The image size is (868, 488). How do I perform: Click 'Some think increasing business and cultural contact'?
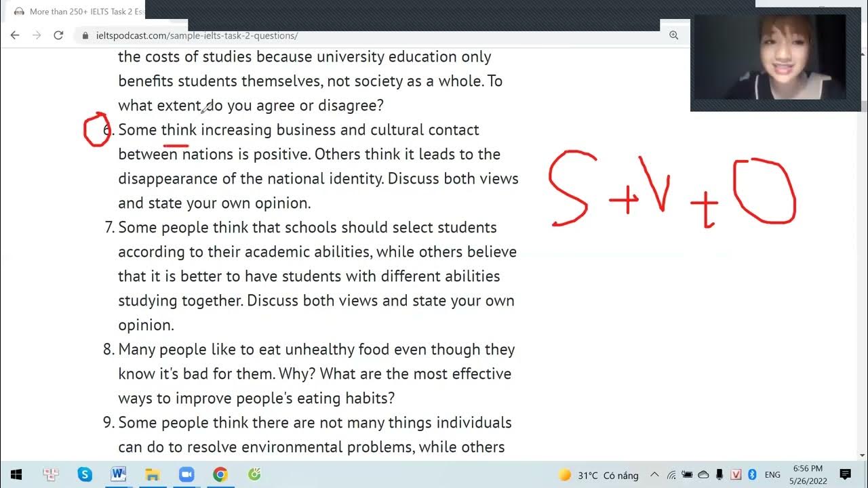(x=298, y=129)
